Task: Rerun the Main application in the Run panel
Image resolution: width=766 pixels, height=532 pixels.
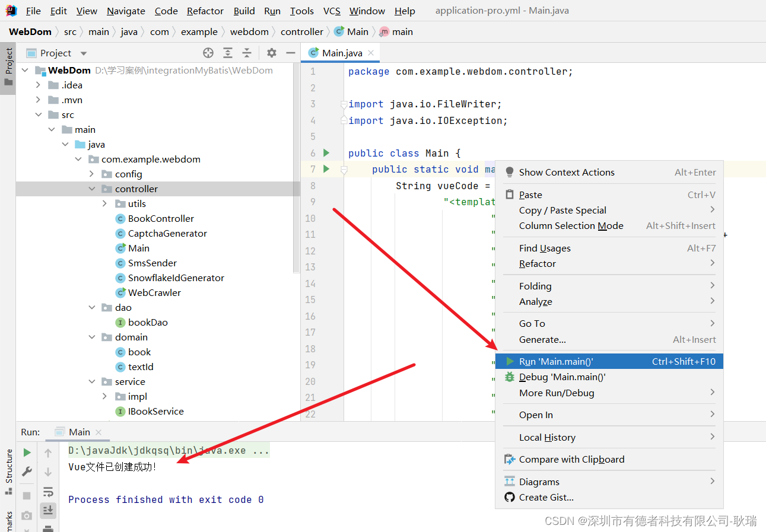Action: click(x=26, y=452)
